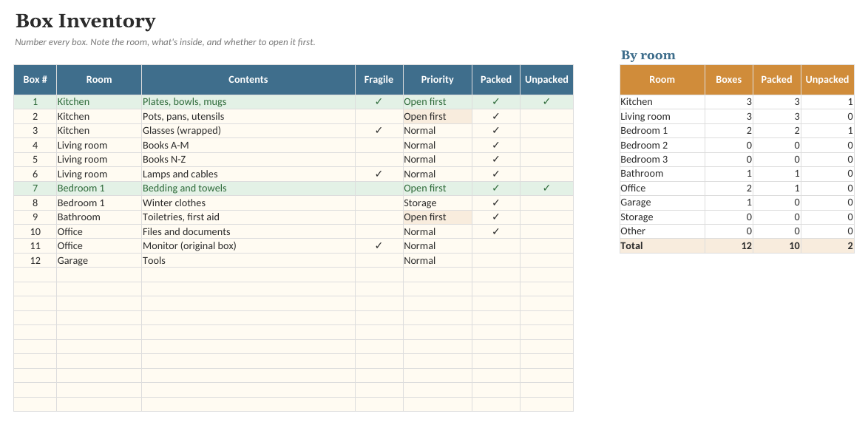Image resolution: width=868 pixels, height=425 pixels.
Task: Toggle the Fragile checkmark for Plates, bowls, mugs
Action: (379, 102)
